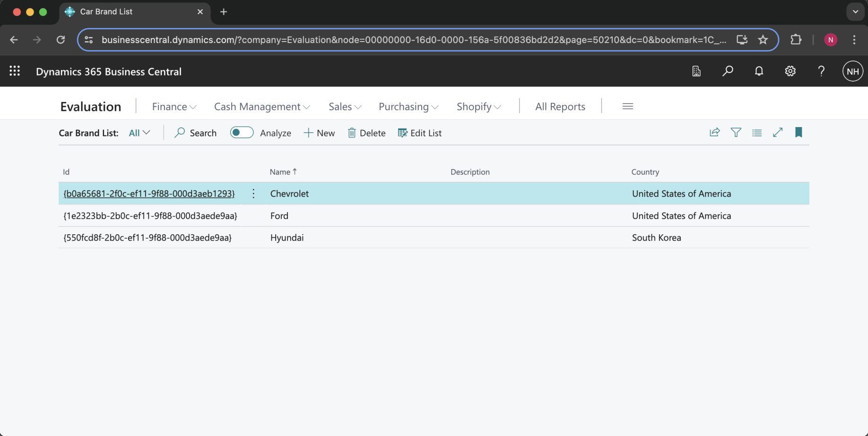Image resolution: width=868 pixels, height=436 pixels.
Task: Open the notifications bell icon
Action: click(x=759, y=71)
